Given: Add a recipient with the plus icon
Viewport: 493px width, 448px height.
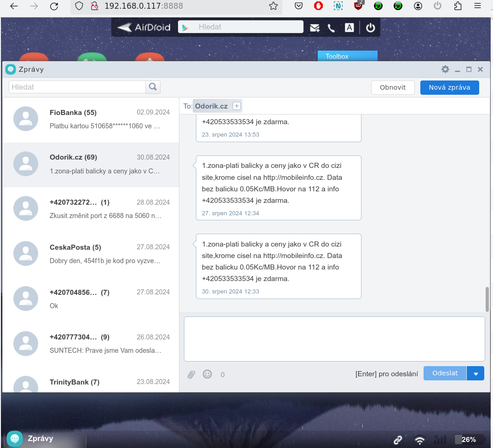Looking at the screenshot, I should tap(236, 106).
